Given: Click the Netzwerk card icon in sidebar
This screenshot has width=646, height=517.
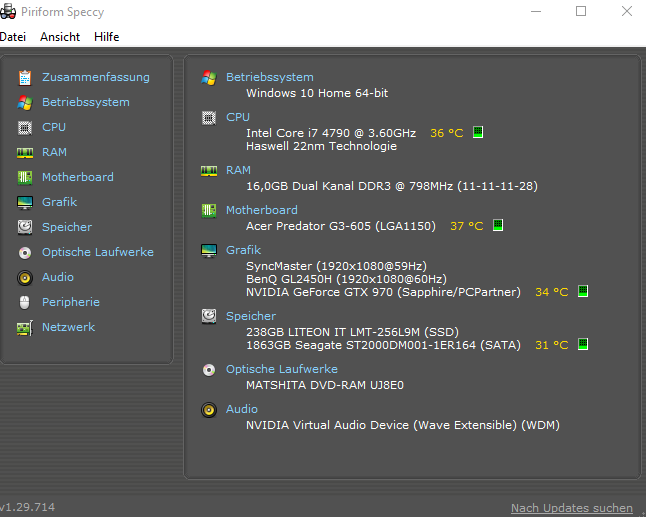Looking at the screenshot, I should pyautogui.click(x=25, y=328).
